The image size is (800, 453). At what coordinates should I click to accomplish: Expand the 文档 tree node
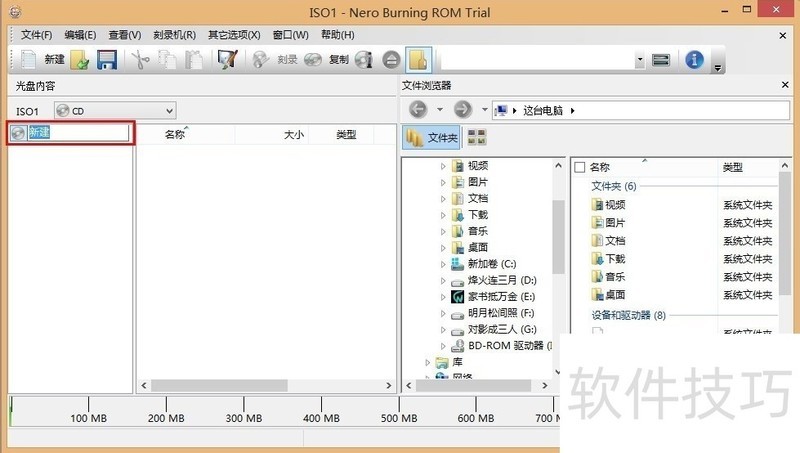(443, 198)
